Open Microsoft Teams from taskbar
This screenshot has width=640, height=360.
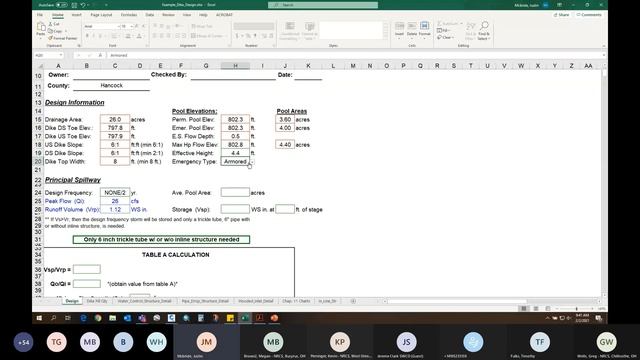(x=142, y=318)
